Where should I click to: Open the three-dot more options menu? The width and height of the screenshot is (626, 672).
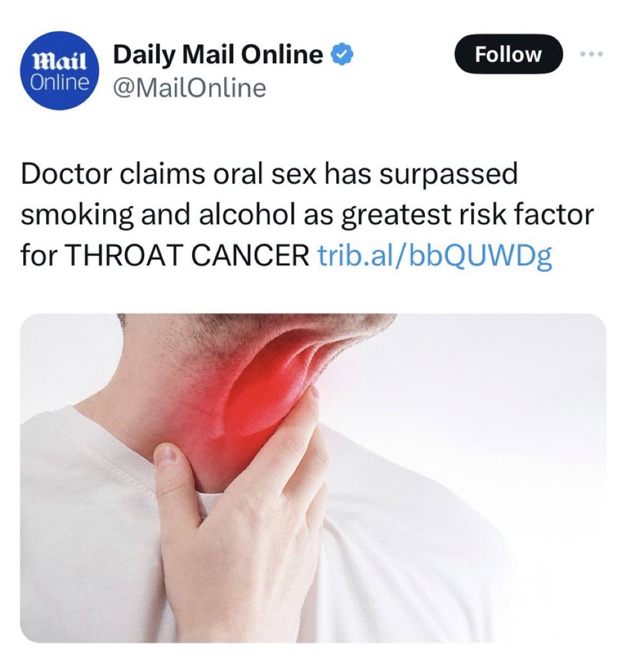(591, 54)
